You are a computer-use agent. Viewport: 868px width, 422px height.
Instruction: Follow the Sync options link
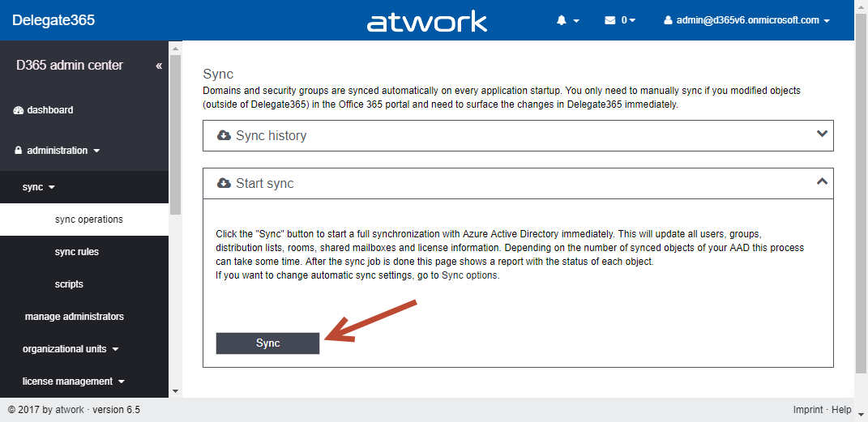(469, 275)
